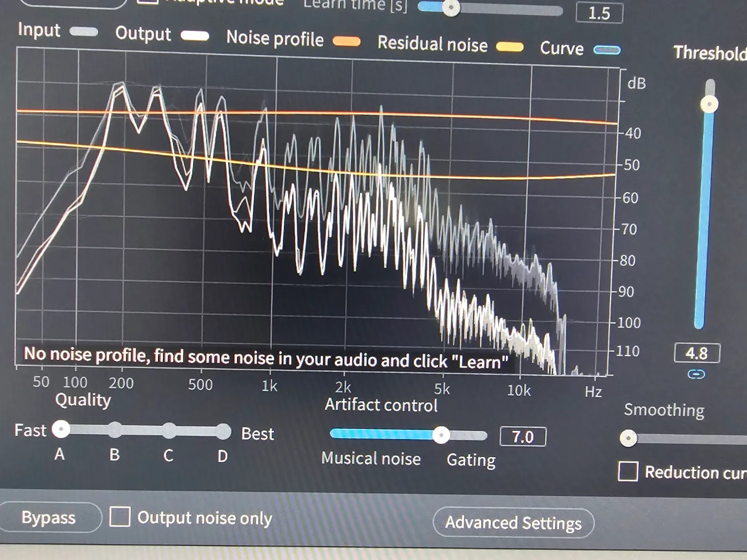Click the orange Noise profile swatch
Viewport: 747px width, 560px height.
click(347, 42)
